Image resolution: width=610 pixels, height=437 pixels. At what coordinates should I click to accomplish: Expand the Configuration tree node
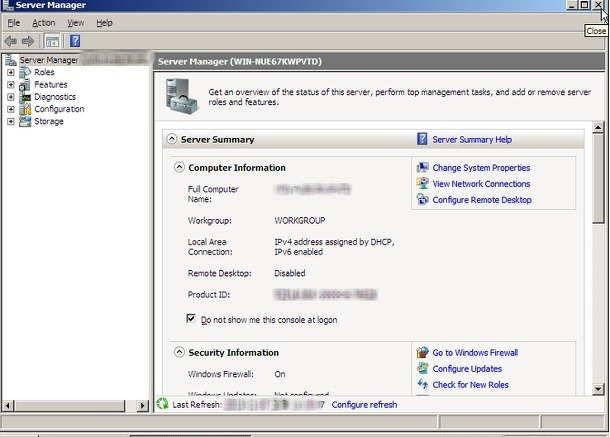pos(11,109)
